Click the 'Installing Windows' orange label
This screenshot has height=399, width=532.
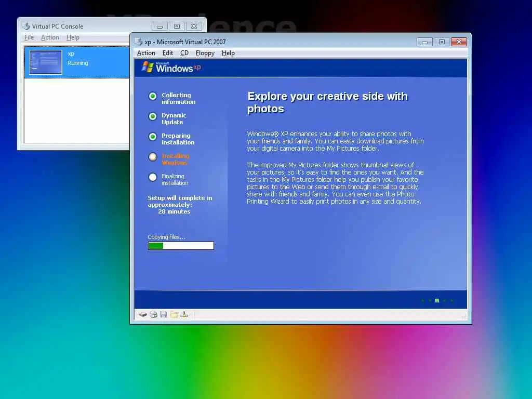pyautogui.click(x=176, y=159)
